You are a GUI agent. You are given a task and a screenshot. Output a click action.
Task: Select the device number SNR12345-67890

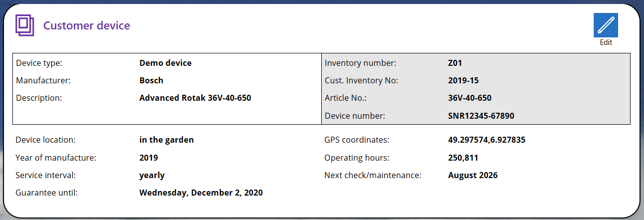(481, 116)
